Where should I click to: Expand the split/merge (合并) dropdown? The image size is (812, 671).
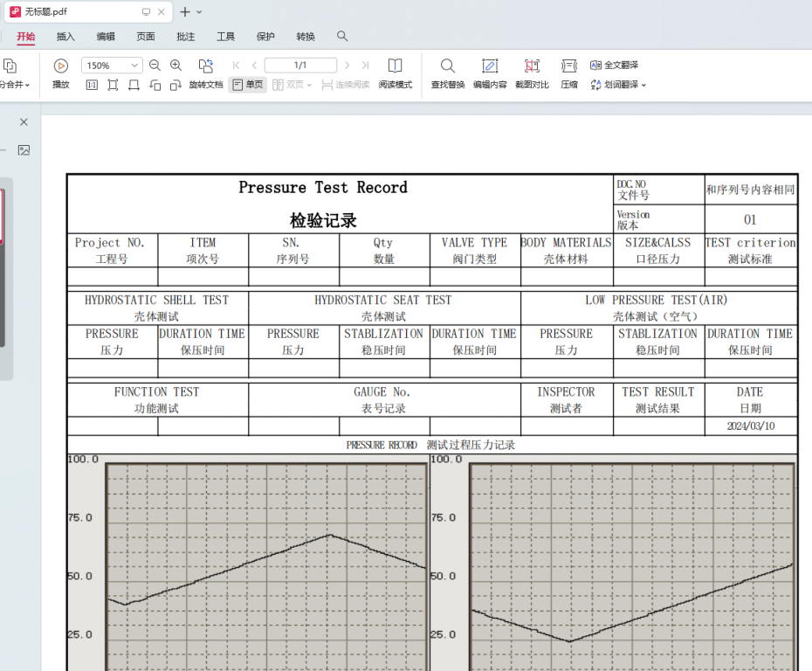click(x=27, y=85)
